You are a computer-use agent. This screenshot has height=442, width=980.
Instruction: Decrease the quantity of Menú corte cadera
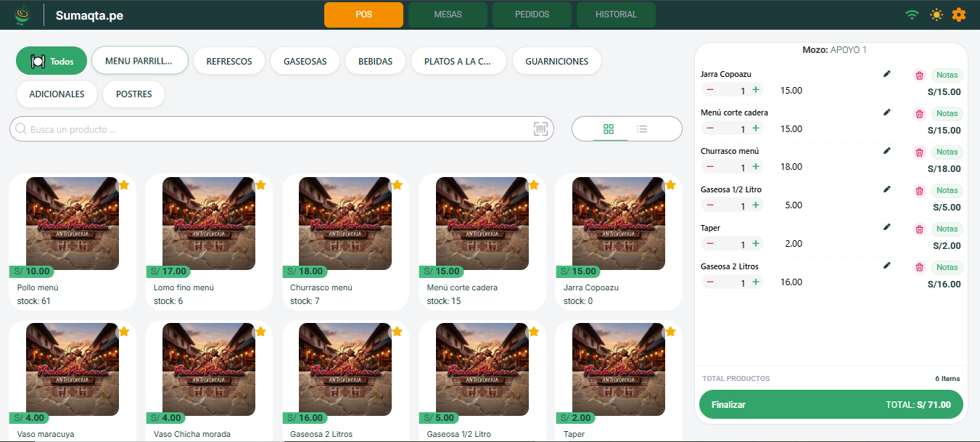[710, 128]
